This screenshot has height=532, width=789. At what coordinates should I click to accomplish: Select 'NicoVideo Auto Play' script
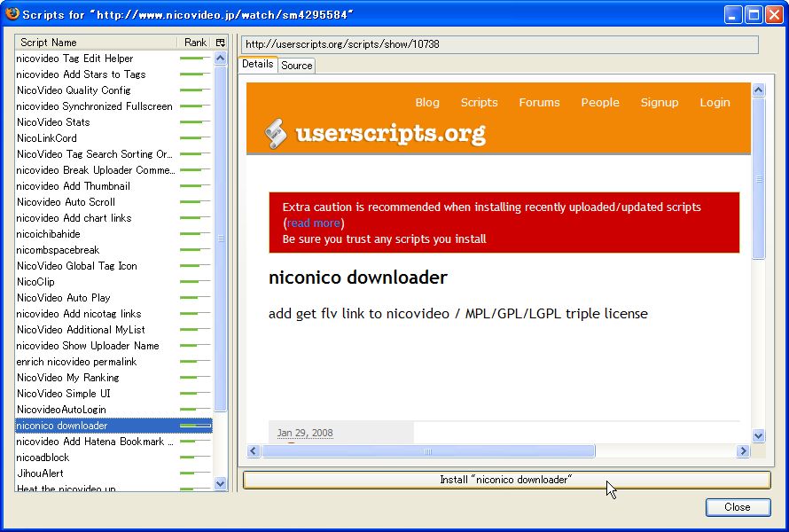[113, 298]
